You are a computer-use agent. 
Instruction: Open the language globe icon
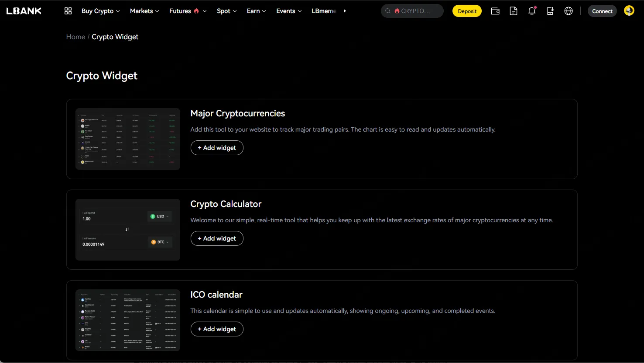[x=569, y=11]
